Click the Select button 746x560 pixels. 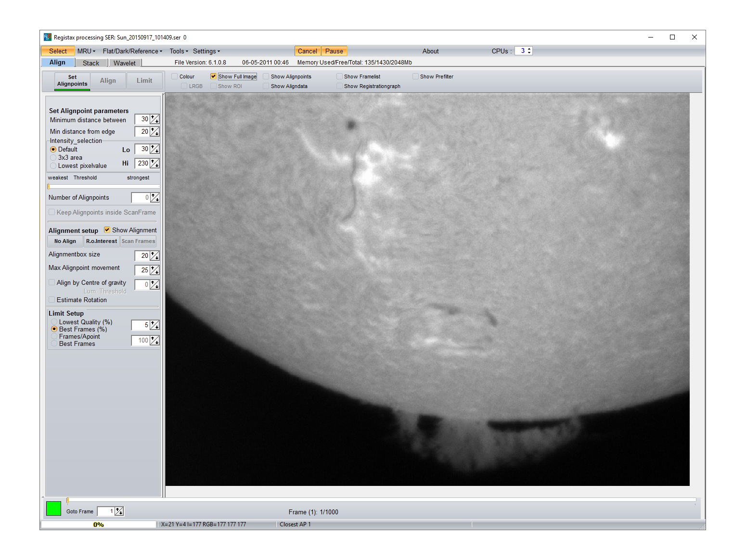tap(58, 51)
